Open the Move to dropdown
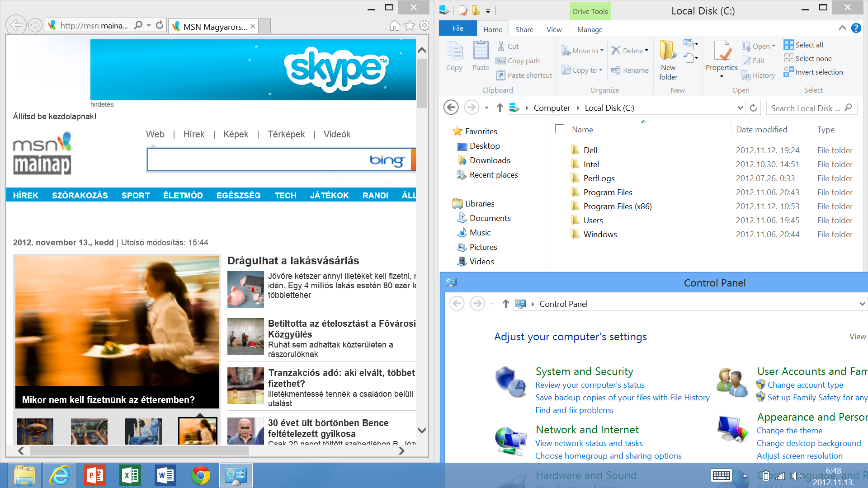 (583, 51)
